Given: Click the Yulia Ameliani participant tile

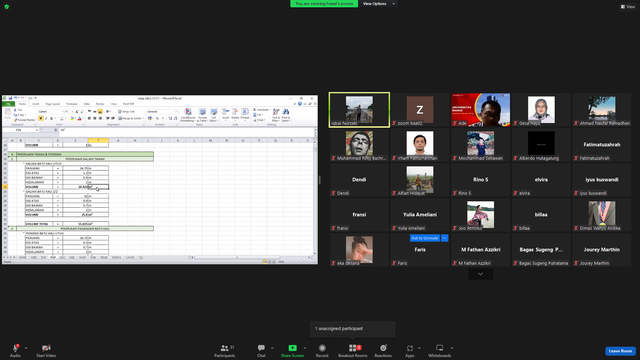Looking at the screenshot, I should pyautogui.click(x=420, y=215).
